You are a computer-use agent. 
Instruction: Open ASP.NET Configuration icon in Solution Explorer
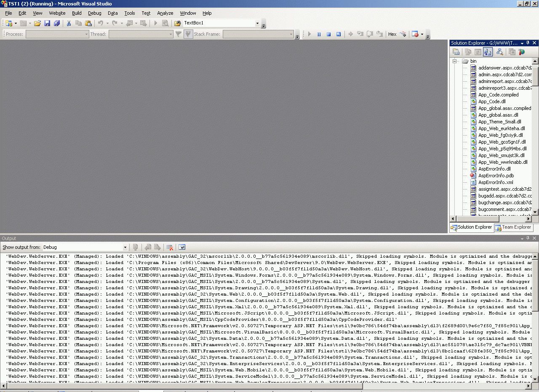(522, 52)
